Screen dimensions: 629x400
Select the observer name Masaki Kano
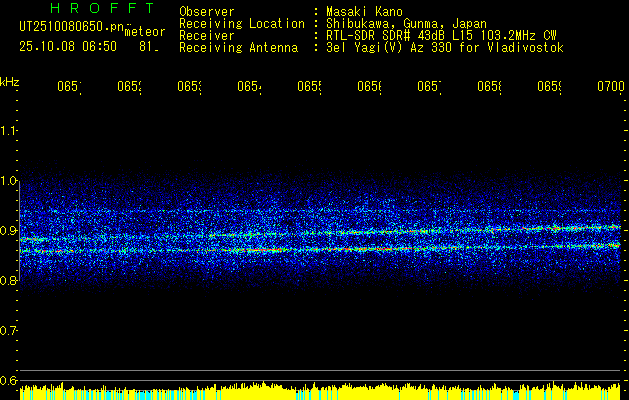point(364,12)
